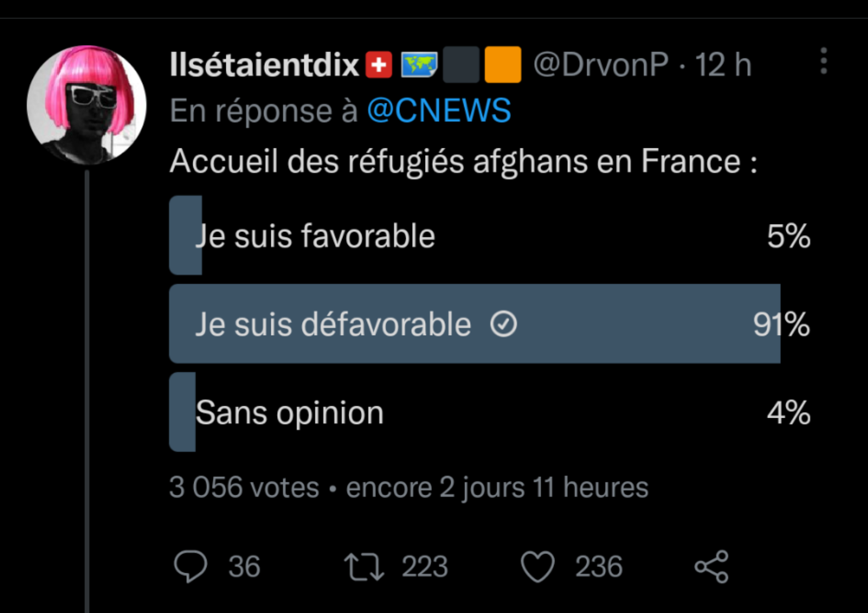868x613 pixels.
Task: Open the @DrvonP handle
Action: pyautogui.click(x=601, y=65)
